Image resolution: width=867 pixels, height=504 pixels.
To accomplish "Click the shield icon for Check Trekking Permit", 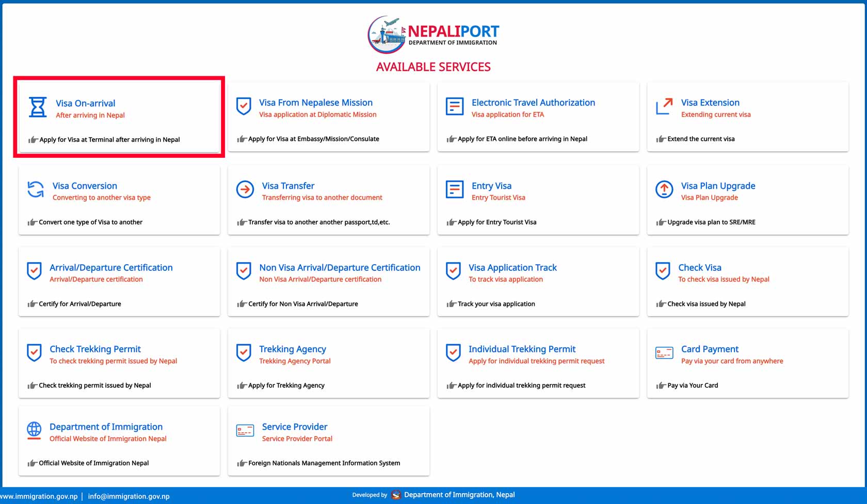I will (x=34, y=353).
